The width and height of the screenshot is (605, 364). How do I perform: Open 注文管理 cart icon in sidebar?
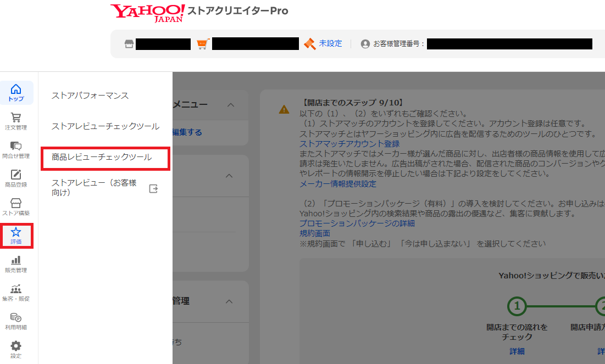tap(16, 121)
